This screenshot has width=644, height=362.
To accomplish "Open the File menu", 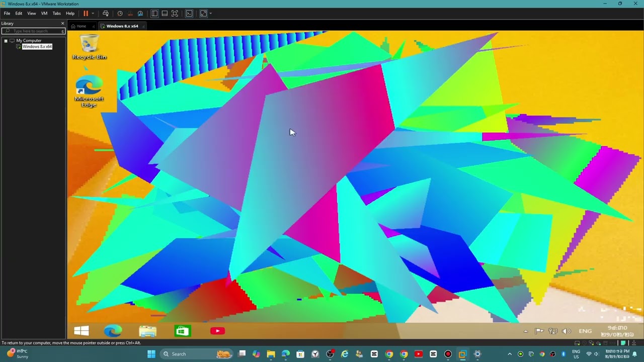I will (x=7, y=14).
